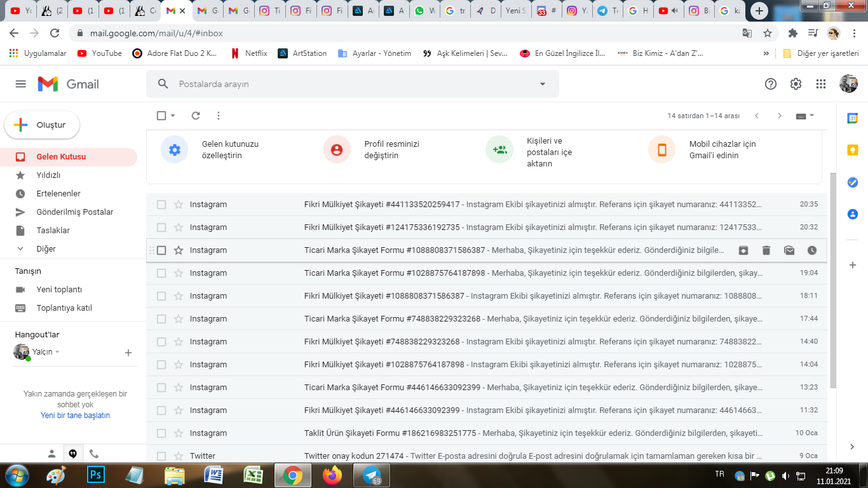Open Photoshop from the taskbar
The height and width of the screenshot is (488, 868).
96,475
